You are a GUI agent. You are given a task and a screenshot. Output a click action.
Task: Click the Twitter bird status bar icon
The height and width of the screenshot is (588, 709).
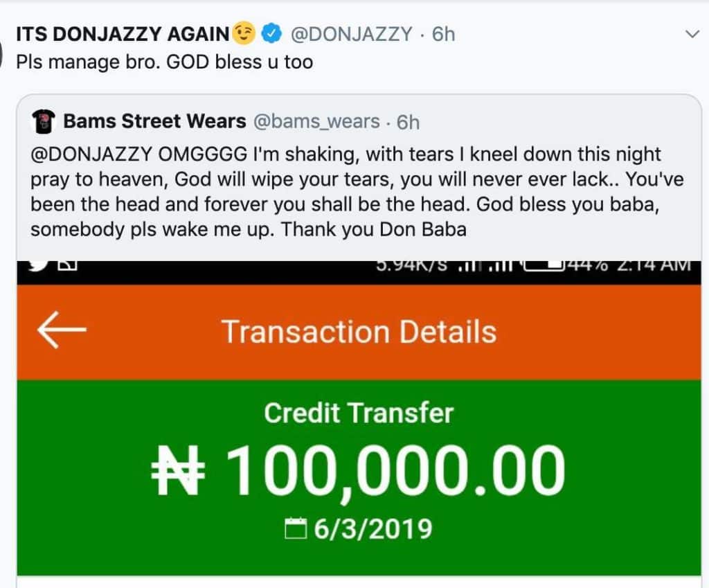[40, 265]
